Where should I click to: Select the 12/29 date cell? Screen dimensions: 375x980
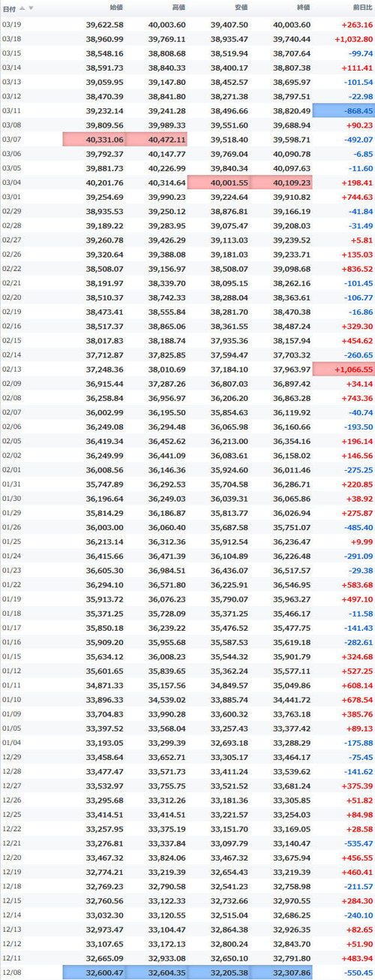pos(11,758)
